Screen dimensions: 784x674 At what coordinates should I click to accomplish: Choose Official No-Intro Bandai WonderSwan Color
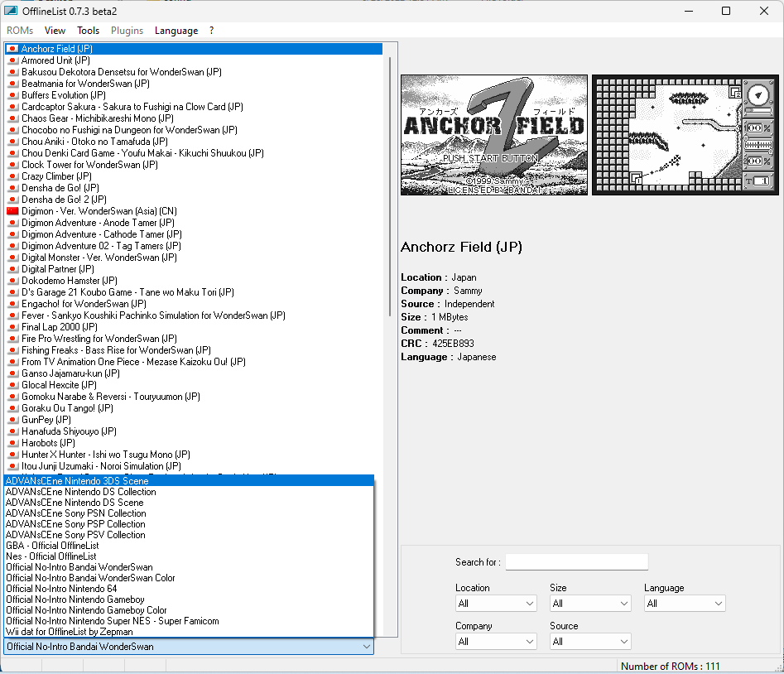(x=189, y=578)
